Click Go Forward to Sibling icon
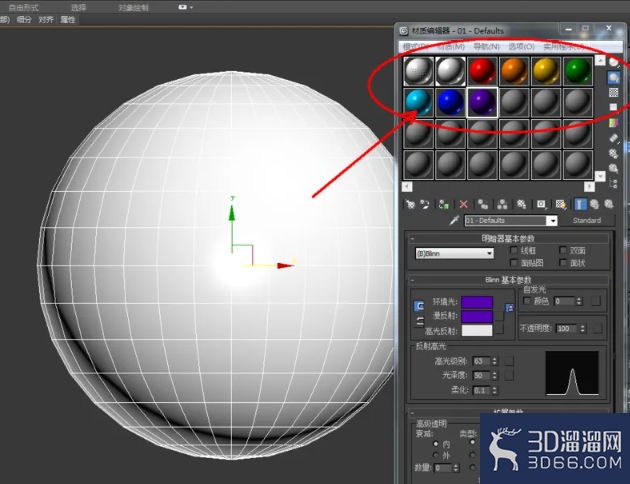Image resolution: width=630 pixels, height=484 pixels. coord(609,204)
